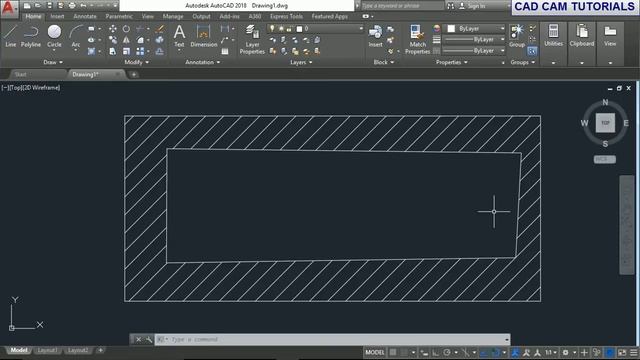640x360 pixels.
Task: Insert a Table annotation
Action: [x=225, y=51]
